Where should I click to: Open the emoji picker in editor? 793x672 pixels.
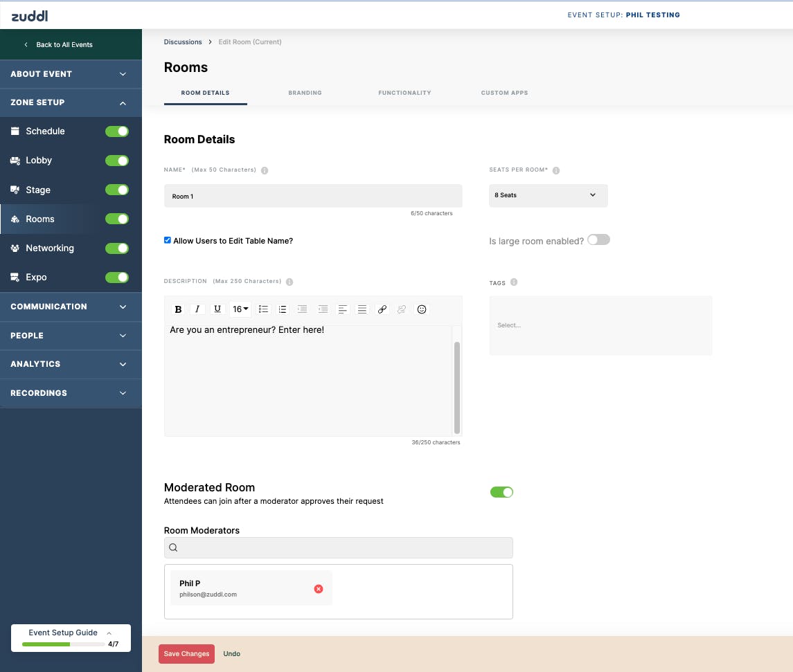point(422,309)
